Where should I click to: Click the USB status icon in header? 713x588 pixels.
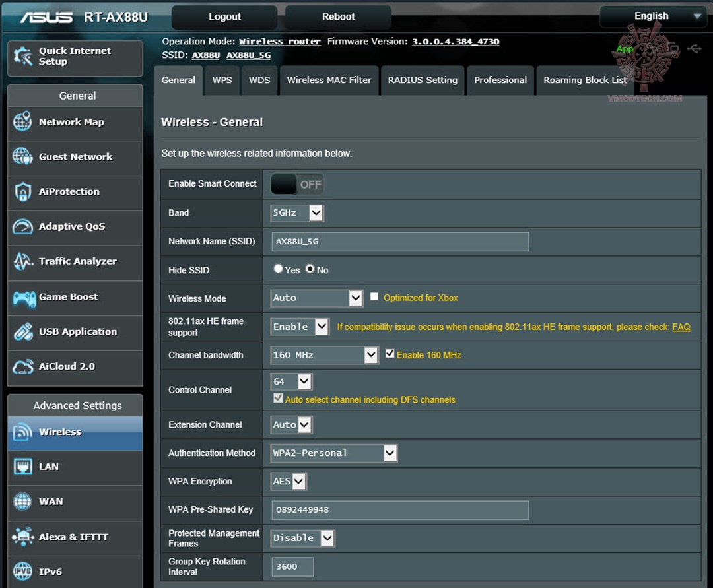tap(695, 48)
